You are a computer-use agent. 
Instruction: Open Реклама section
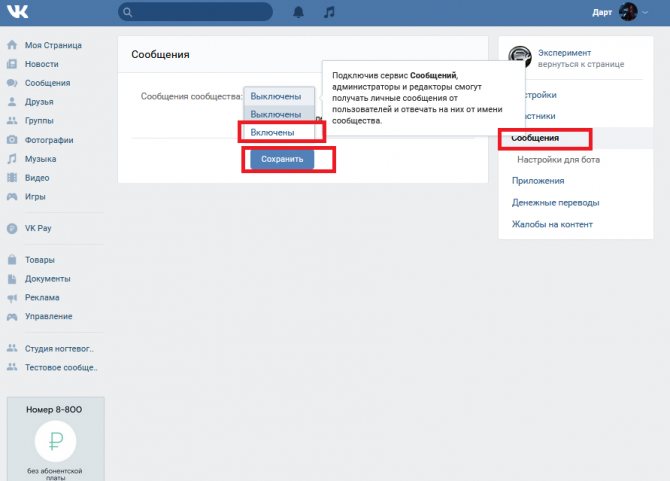coord(42,298)
